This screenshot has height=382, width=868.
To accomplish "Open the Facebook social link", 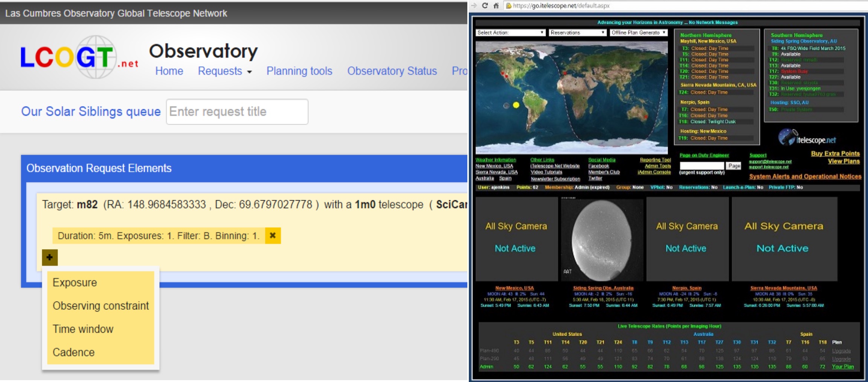I will click(x=598, y=166).
